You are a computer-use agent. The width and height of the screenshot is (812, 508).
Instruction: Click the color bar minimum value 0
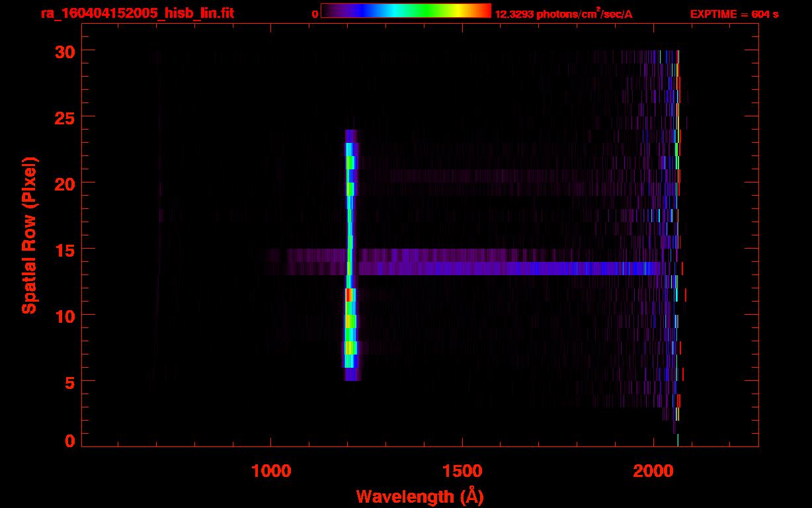point(315,14)
